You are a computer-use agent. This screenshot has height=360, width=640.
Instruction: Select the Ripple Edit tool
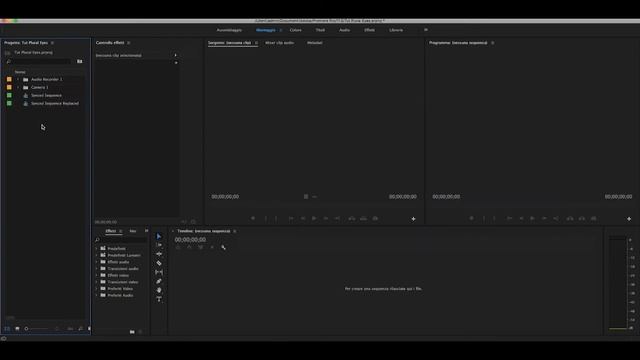(x=159, y=254)
